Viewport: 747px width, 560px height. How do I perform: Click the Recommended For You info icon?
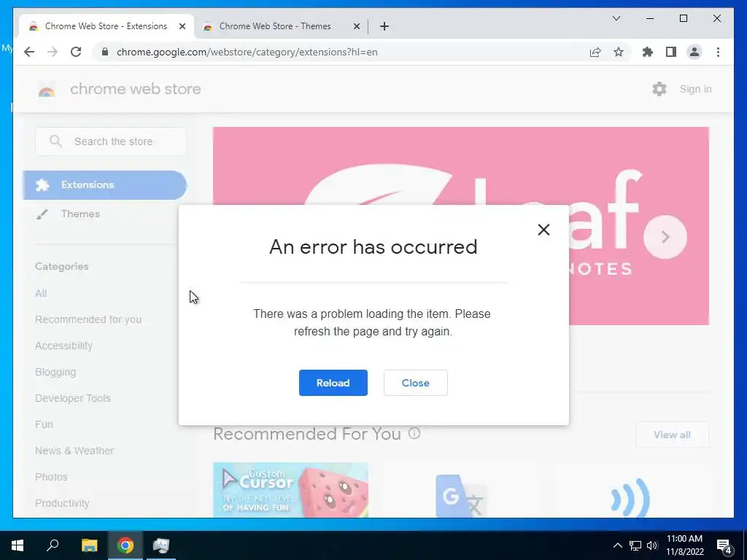click(414, 433)
